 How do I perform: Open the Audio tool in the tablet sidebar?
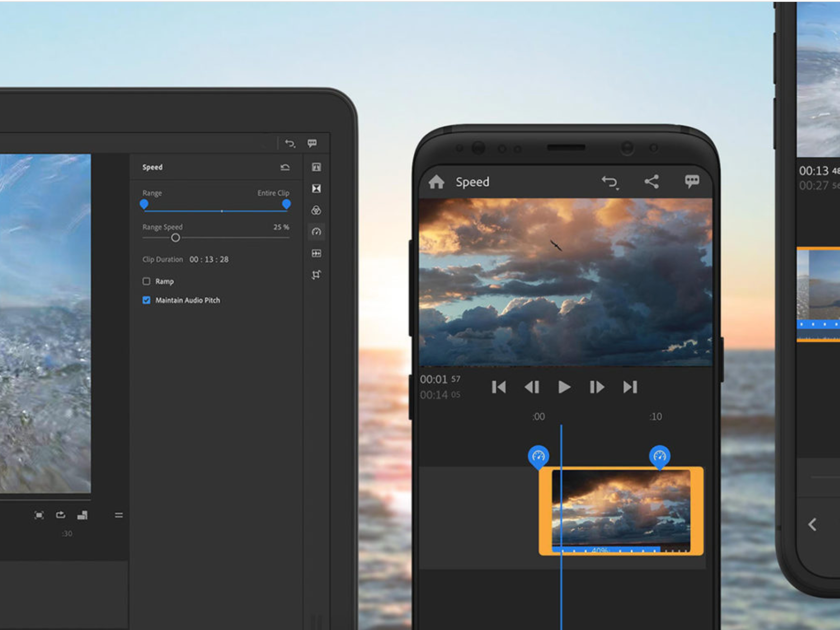click(317, 254)
